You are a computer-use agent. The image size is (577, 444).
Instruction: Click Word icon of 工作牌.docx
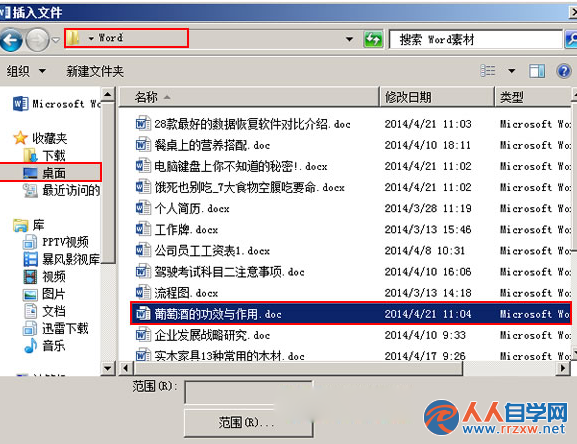coord(143,229)
